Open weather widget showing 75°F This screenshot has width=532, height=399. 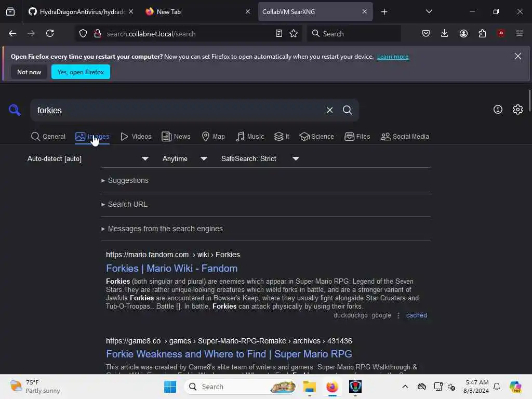tap(35, 387)
